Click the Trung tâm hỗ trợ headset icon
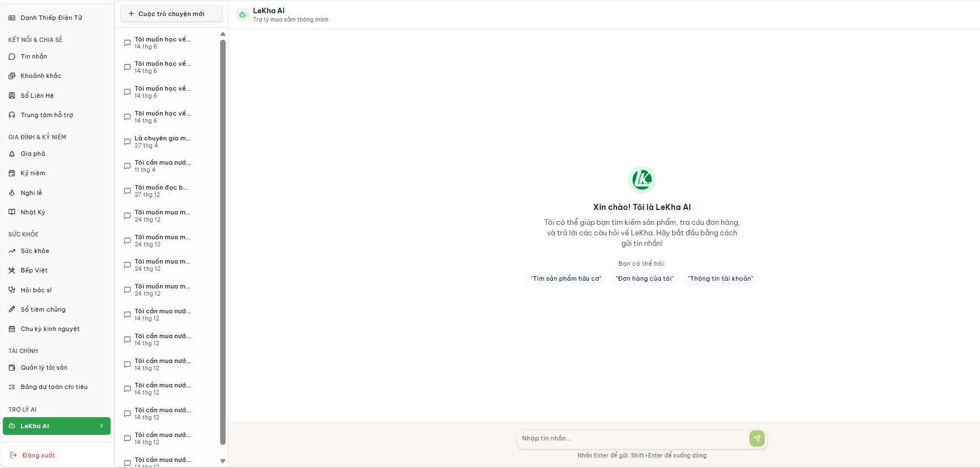Image resolution: width=980 pixels, height=468 pixels. (x=12, y=115)
